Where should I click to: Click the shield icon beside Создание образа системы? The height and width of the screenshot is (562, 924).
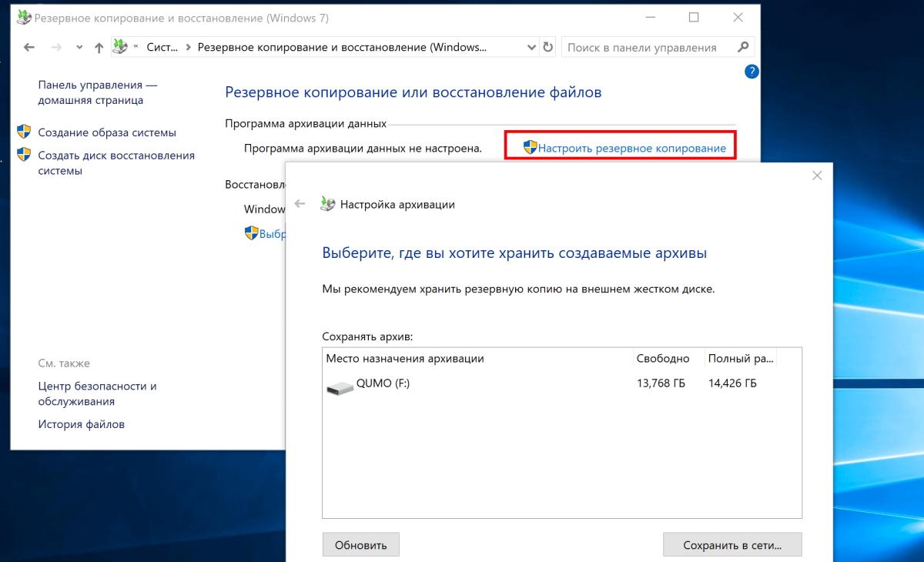coord(24,132)
